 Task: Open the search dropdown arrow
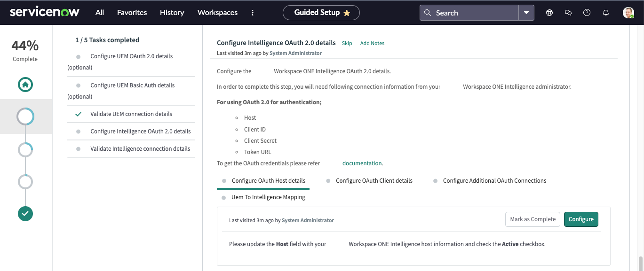coord(526,12)
